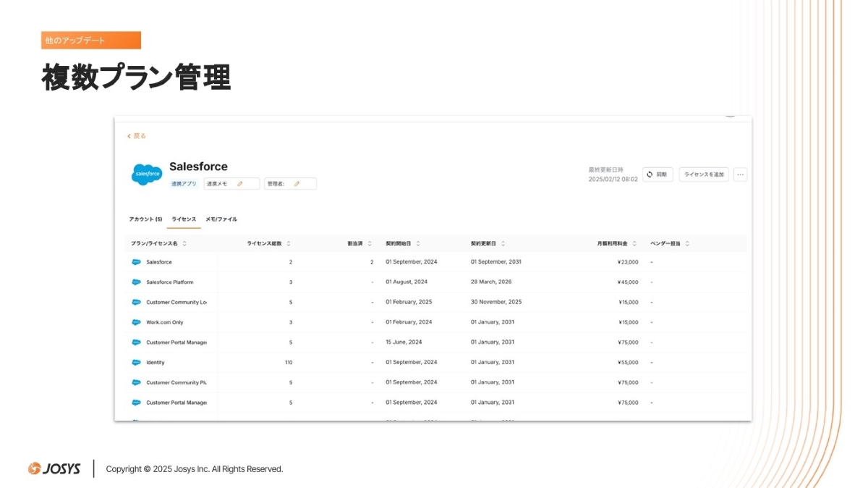Go back using the 戻る link
868x488 pixels.
[137, 136]
